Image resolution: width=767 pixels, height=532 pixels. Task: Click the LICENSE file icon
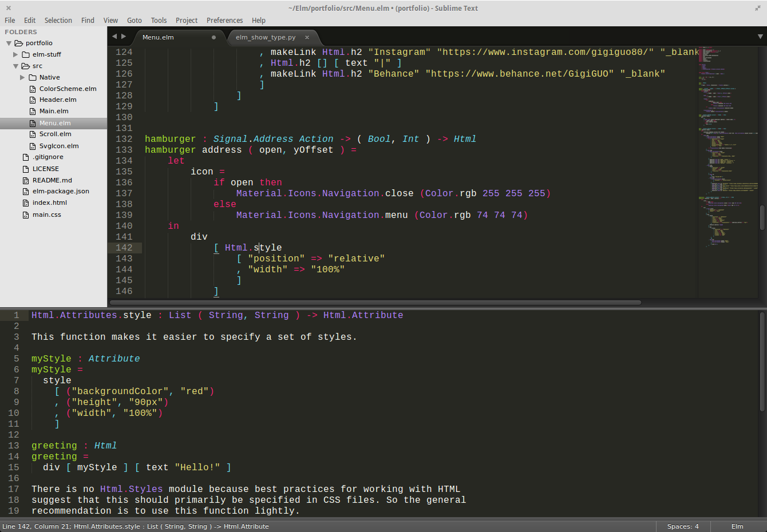click(x=26, y=169)
